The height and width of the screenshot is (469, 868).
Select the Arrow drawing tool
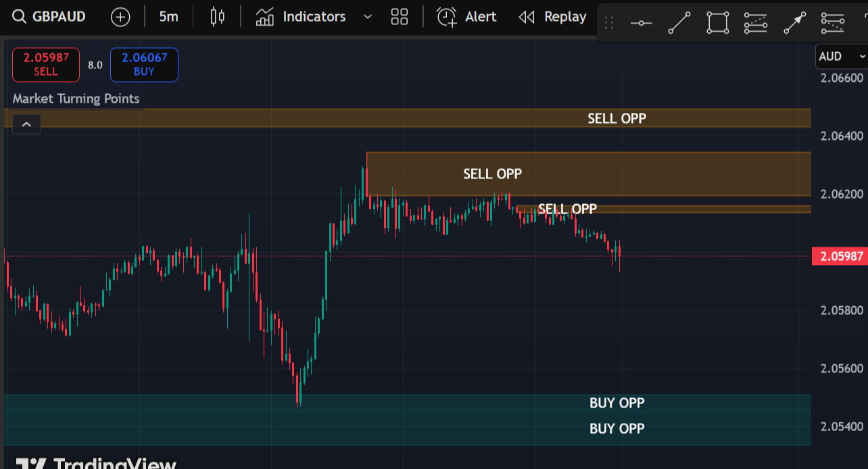click(x=794, y=24)
